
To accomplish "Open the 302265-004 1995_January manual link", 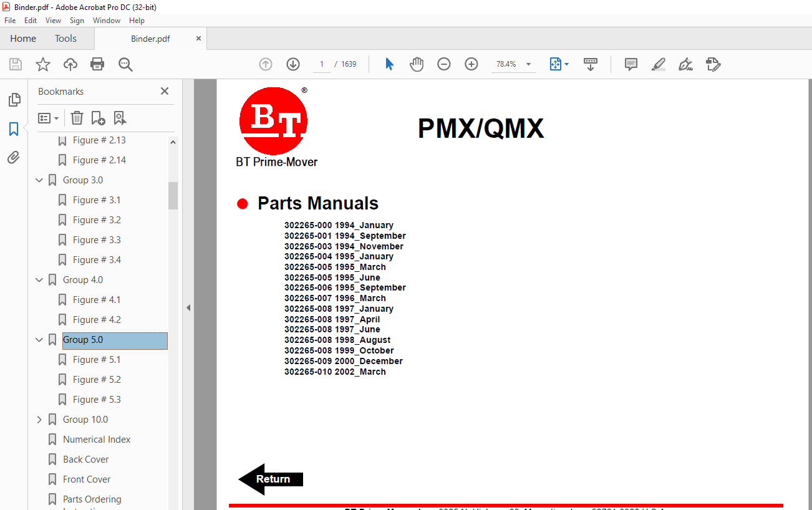I will pos(339,256).
